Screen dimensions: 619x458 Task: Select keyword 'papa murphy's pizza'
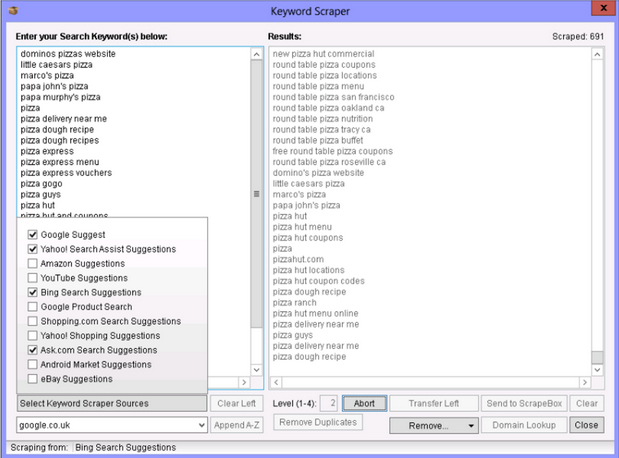[60, 97]
